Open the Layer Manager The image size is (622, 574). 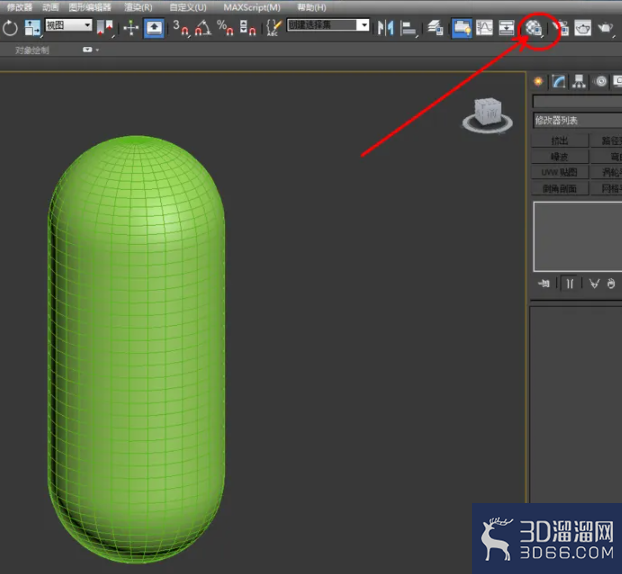click(x=436, y=28)
